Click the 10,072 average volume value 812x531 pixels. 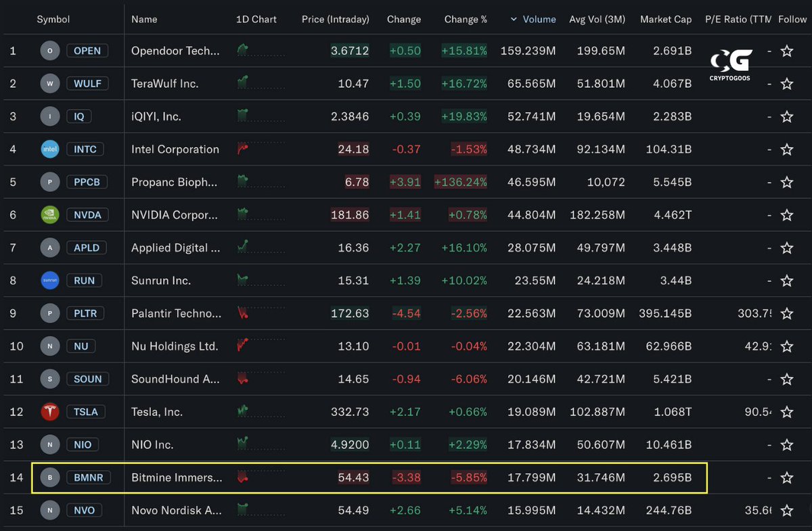pos(605,182)
